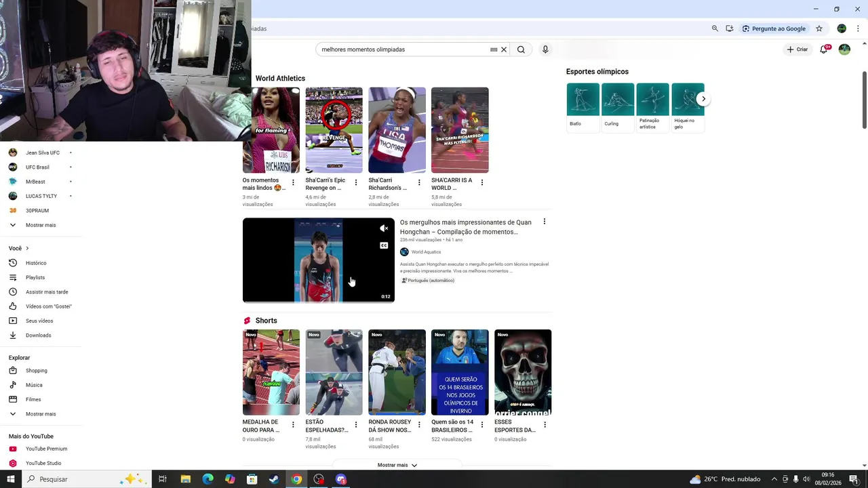Select Biatlo sport card
The height and width of the screenshot is (488, 868).
pyautogui.click(x=583, y=106)
